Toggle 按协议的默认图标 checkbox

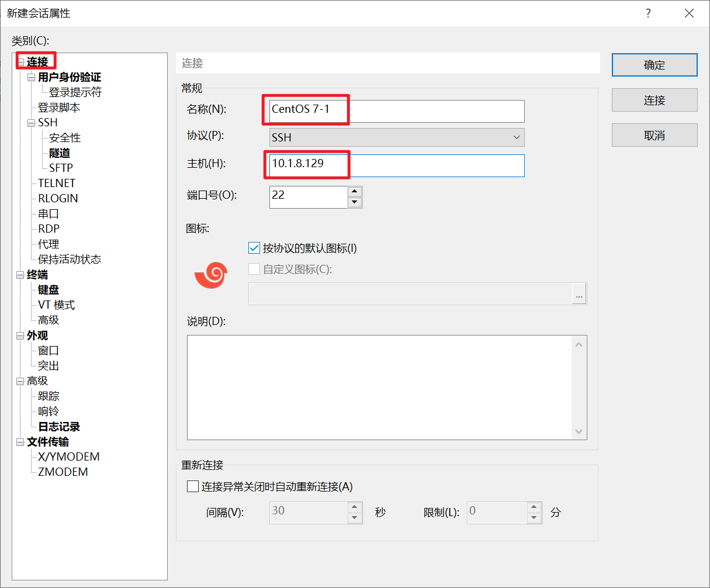pos(254,248)
